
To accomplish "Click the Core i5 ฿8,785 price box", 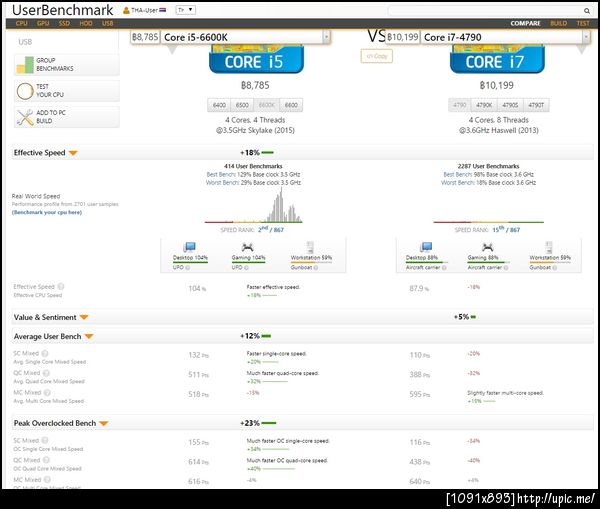I will pos(145,37).
